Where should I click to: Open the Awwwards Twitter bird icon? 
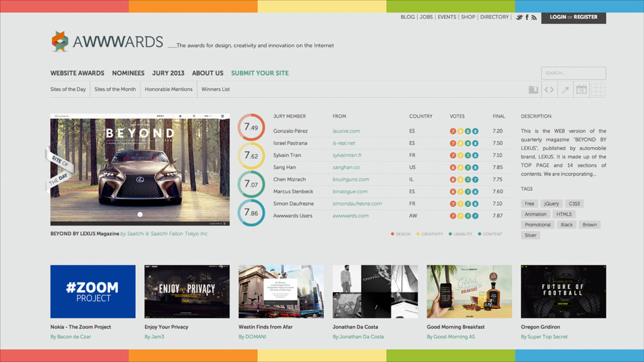[x=519, y=17]
